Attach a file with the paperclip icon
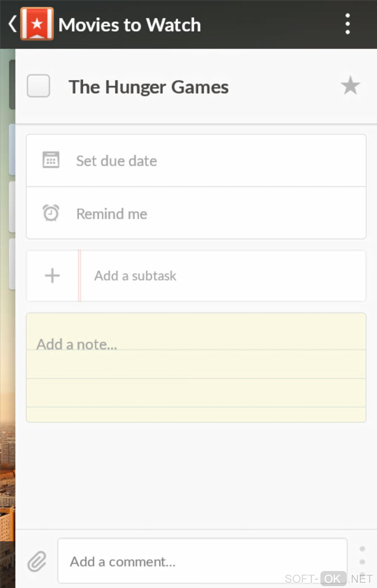The image size is (377, 588). (x=37, y=561)
